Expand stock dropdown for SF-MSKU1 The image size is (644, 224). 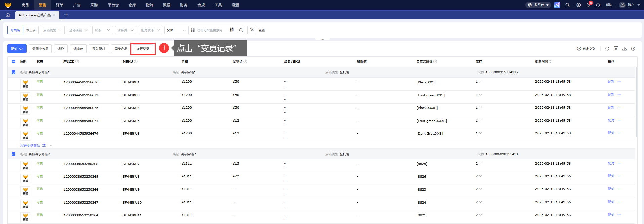(480, 82)
